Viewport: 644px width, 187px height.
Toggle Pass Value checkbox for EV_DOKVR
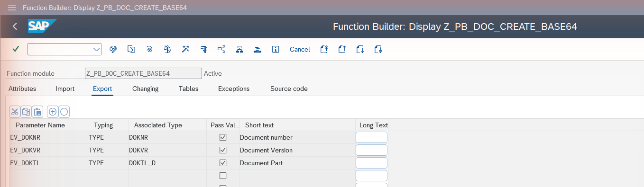tap(223, 150)
